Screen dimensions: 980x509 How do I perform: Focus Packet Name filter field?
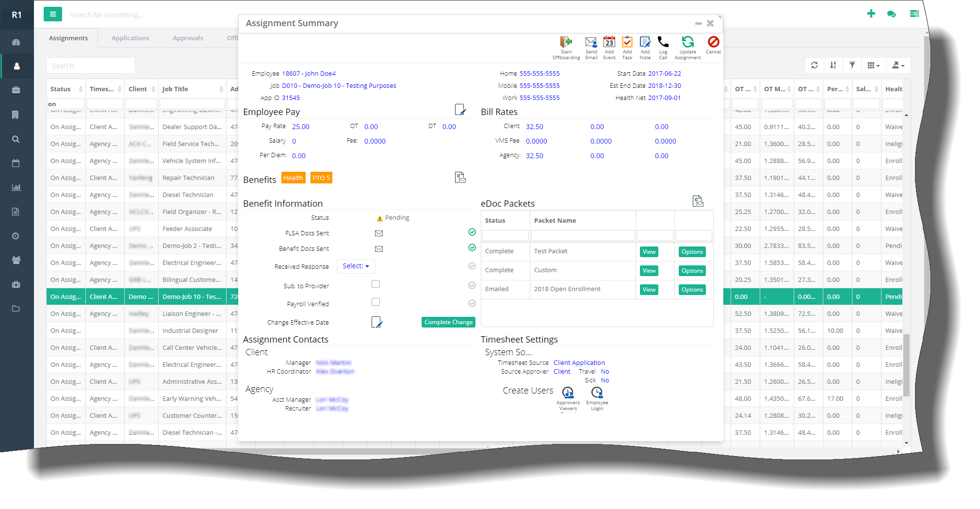[x=582, y=235]
